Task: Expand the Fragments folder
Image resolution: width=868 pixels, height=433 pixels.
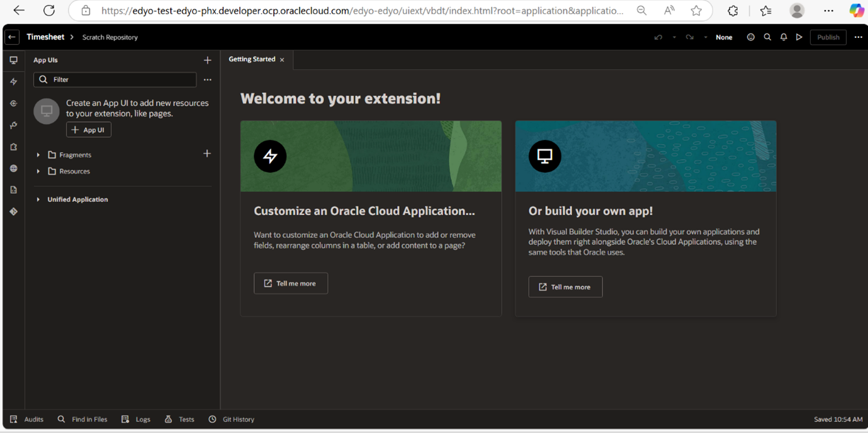Action: tap(38, 155)
